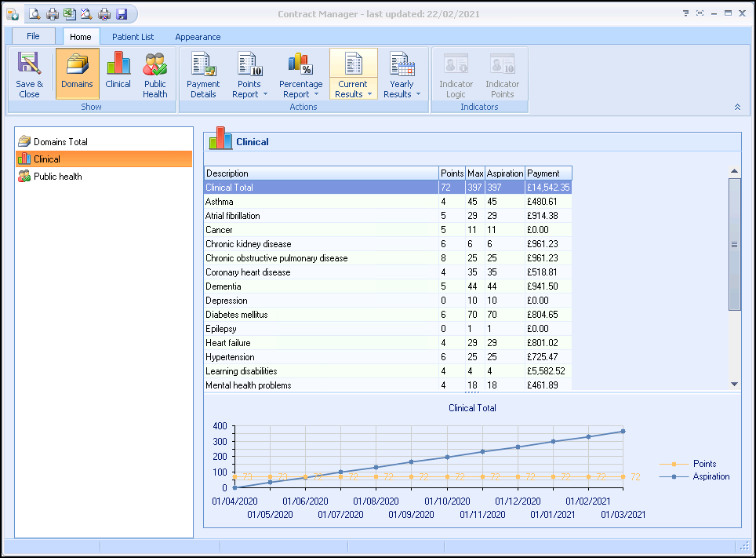Open the Public Health view
This screenshot has width=756, height=558.
pyautogui.click(x=154, y=74)
